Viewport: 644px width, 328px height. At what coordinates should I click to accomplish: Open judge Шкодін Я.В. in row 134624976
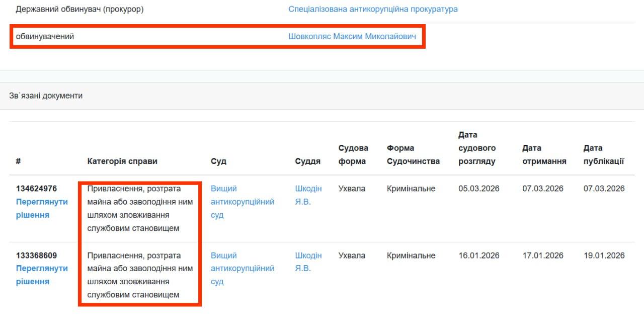(308, 195)
